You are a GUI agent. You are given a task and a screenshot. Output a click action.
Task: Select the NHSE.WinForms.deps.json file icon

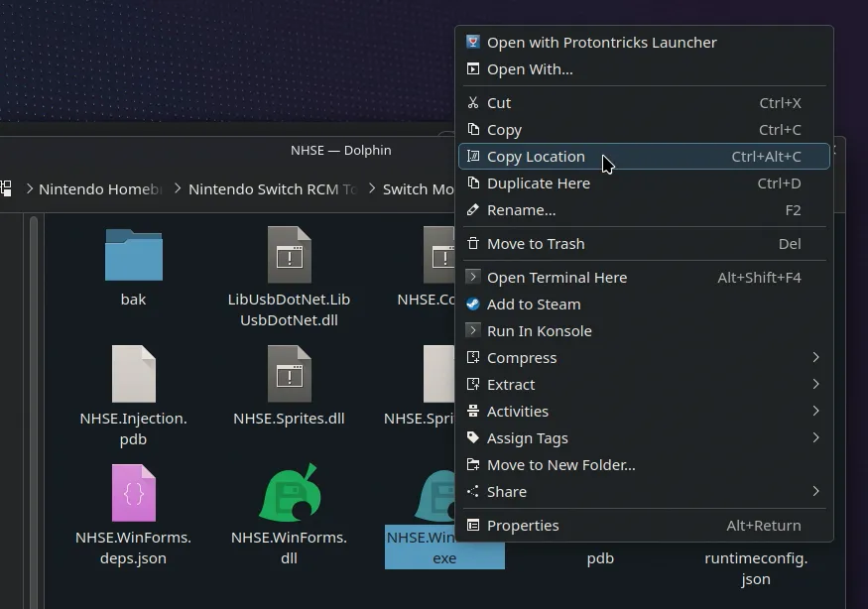pyautogui.click(x=133, y=493)
